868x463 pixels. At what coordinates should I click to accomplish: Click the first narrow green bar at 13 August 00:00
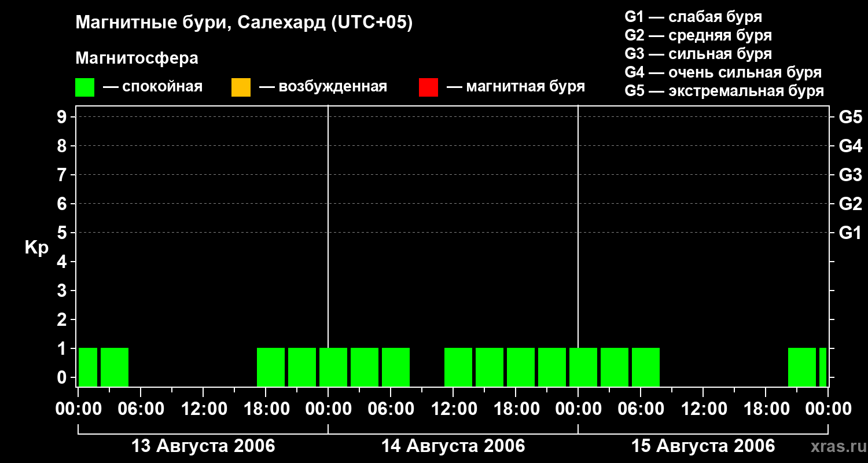click(88, 367)
